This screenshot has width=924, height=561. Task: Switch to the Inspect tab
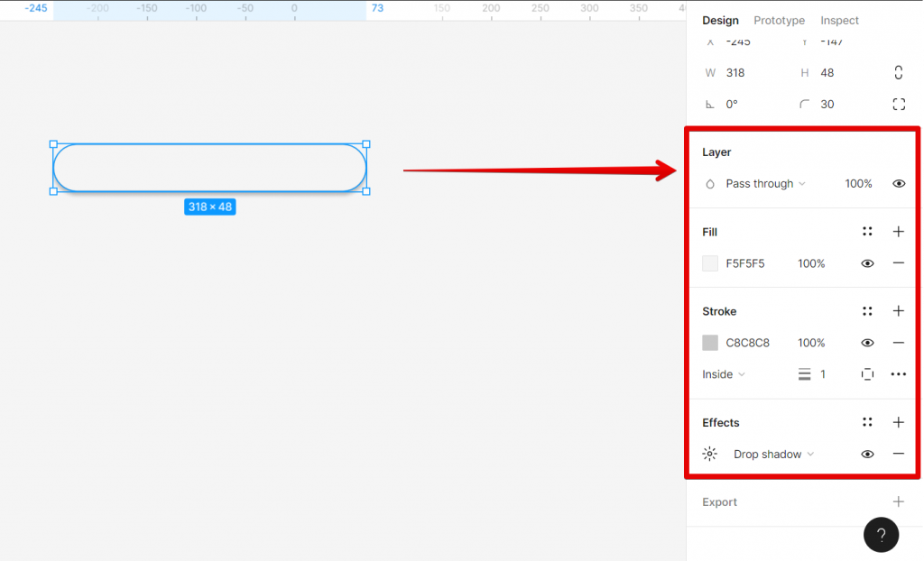point(839,20)
